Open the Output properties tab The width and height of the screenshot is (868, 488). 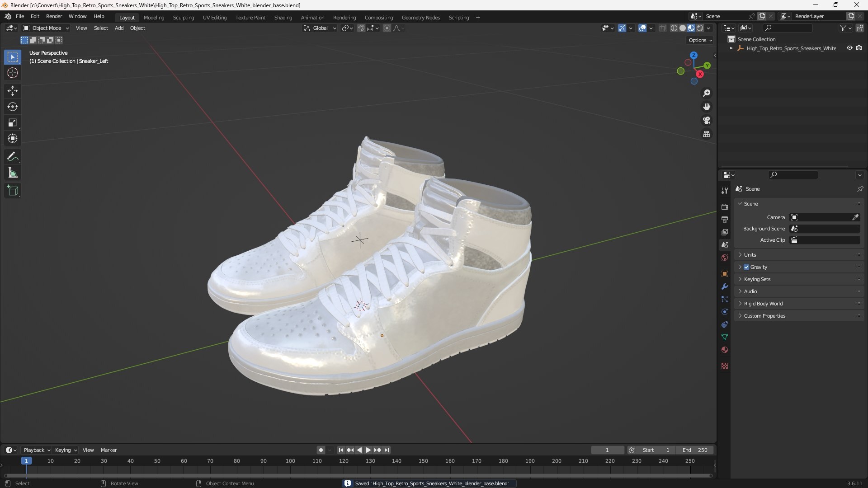point(725,219)
